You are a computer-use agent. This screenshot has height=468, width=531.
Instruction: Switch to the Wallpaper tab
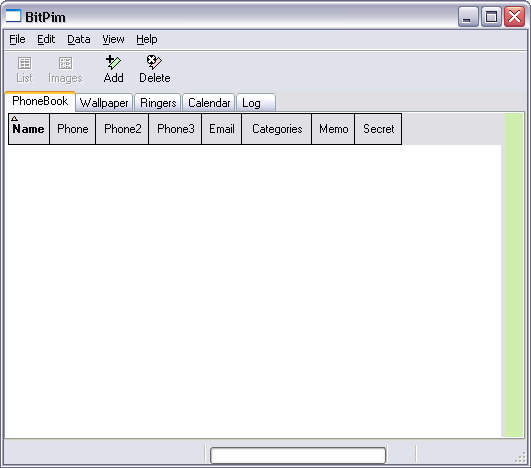point(104,103)
